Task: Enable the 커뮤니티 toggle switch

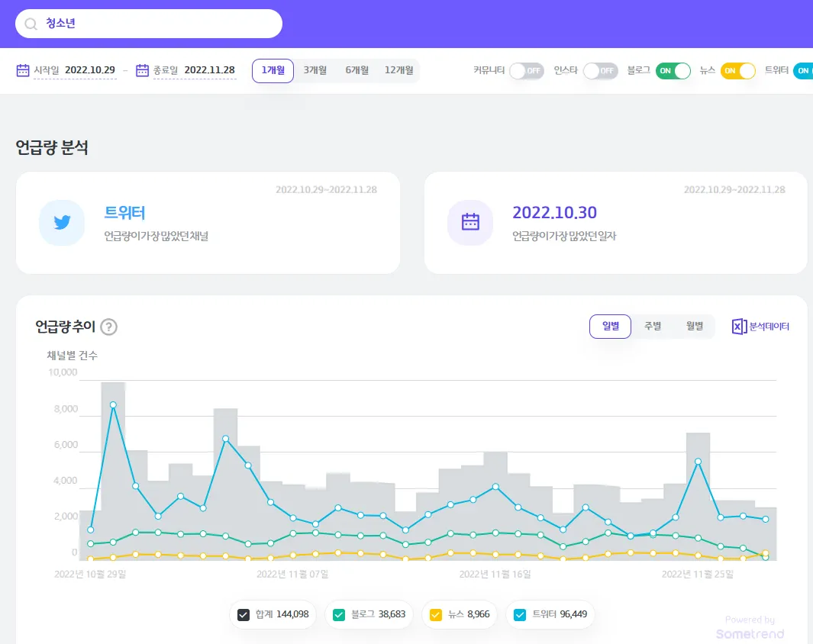Action: [526, 71]
